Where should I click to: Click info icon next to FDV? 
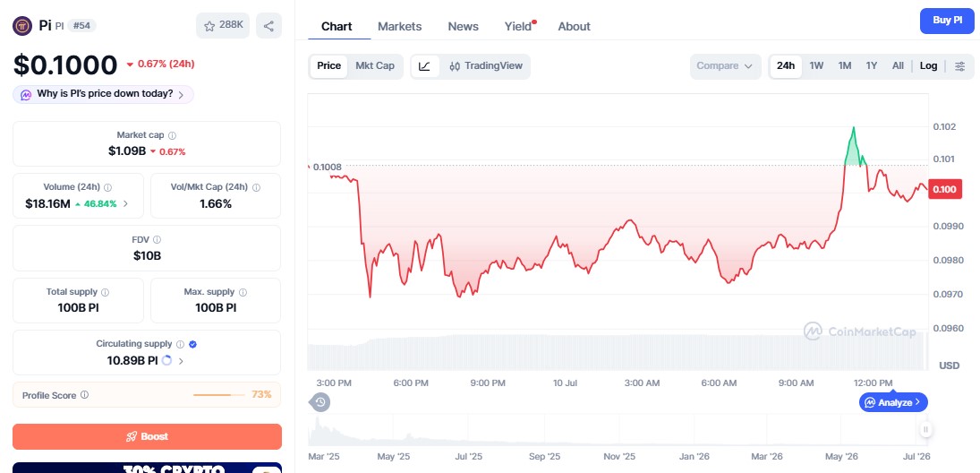[157, 239]
